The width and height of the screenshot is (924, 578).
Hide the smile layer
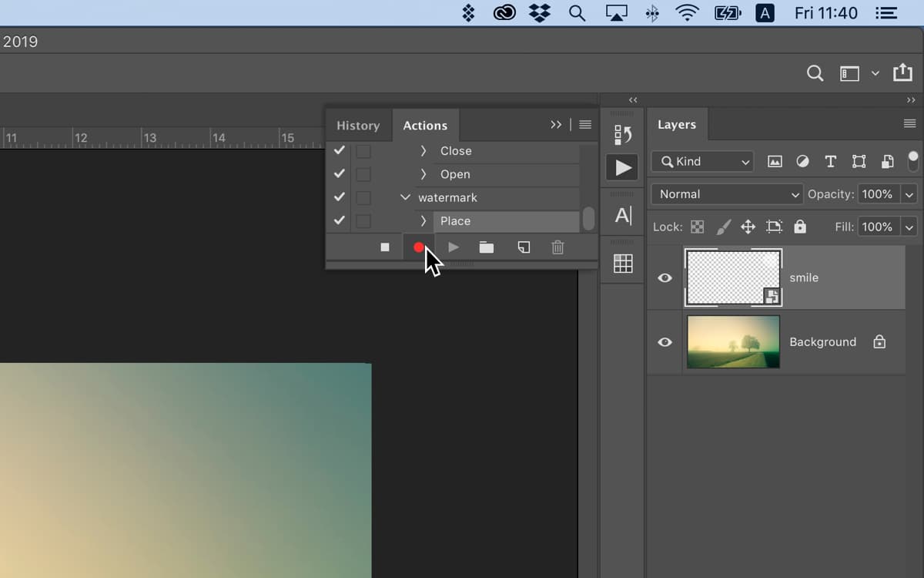click(x=665, y=278)
